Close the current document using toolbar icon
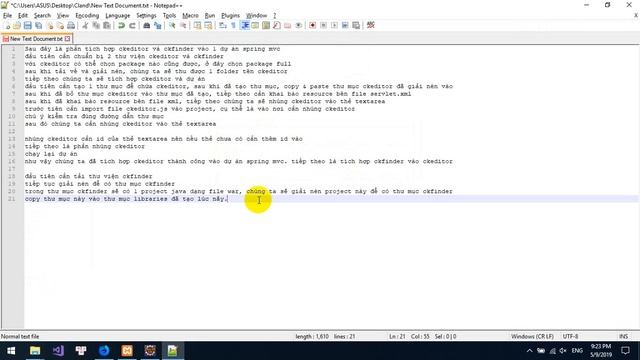 pyautogui.click(x=49, y=26)
